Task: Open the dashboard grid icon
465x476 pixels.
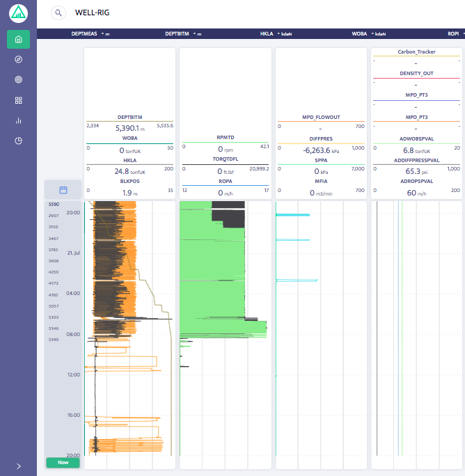Action: (x=18, y=100)
